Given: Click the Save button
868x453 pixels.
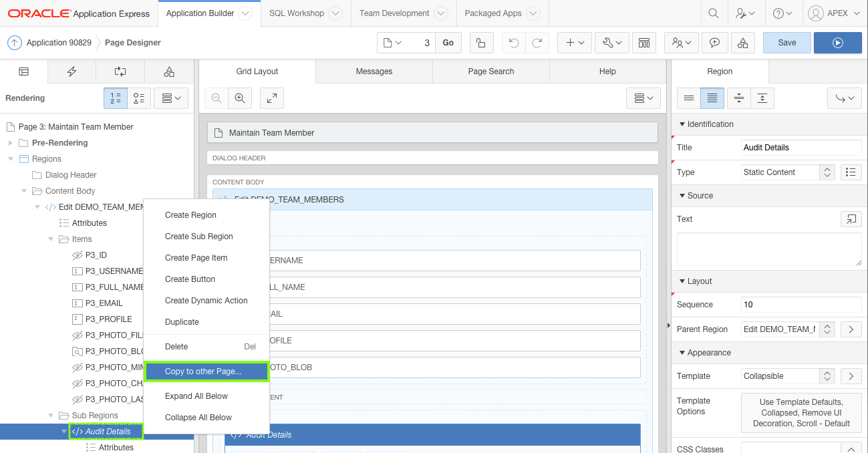Looking at the screenshot, I should pyautogui.click(x=787, y=43).
